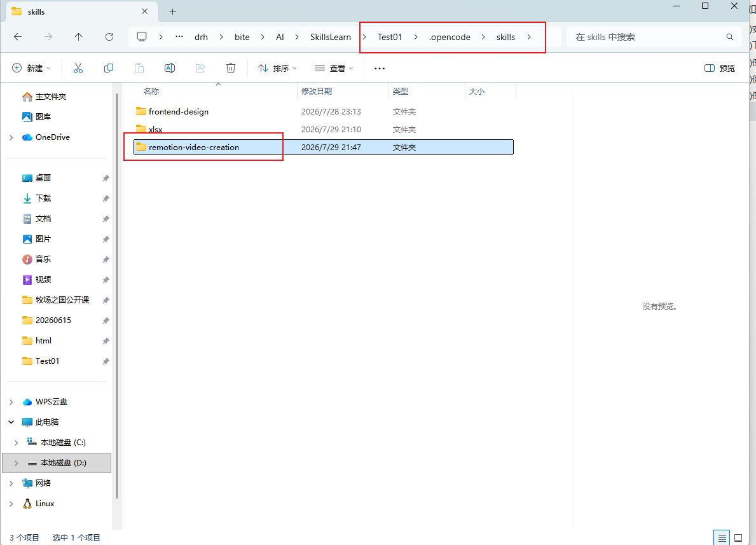This screenshot has width=756, height=545.
Task: Open a new tab with plus button
Action: [172, 11]
